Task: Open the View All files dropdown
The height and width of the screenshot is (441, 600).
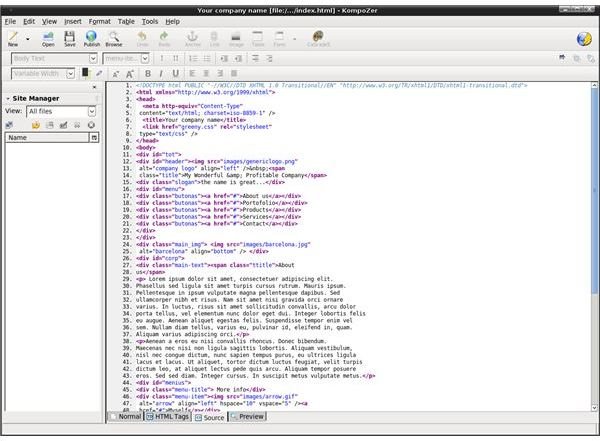Action: coord(61,111)
